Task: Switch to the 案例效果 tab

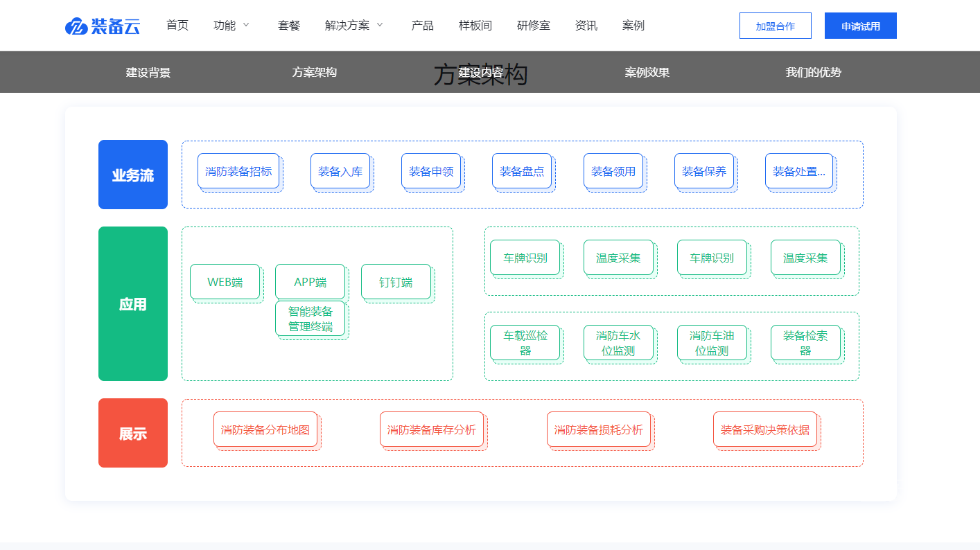Action: pyautogui.click(x=647, y=72)
